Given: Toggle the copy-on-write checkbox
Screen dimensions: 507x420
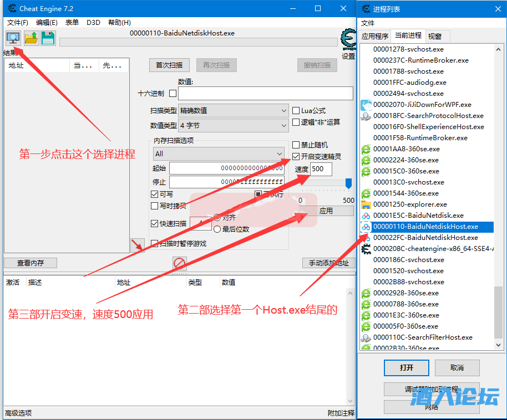Looking at the screenshot, I should point(155,206).
